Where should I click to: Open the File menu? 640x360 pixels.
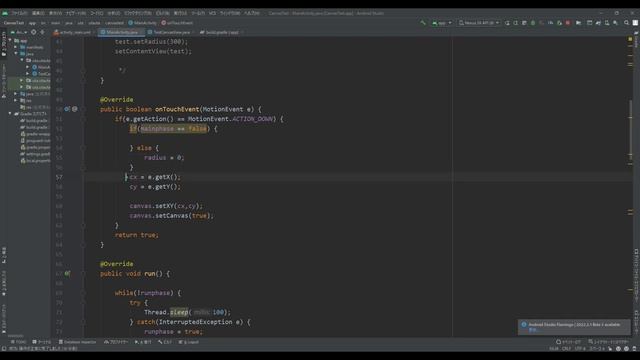coord(19,13)
